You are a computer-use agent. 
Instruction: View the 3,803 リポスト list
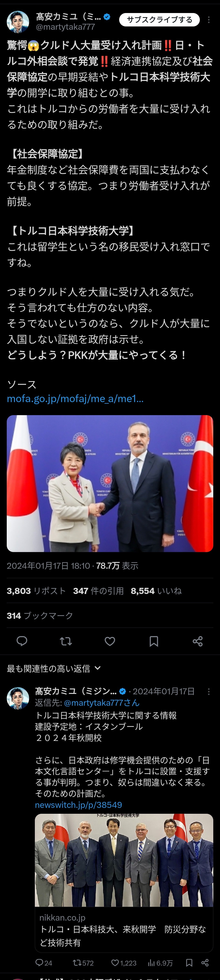click(36, 591)
